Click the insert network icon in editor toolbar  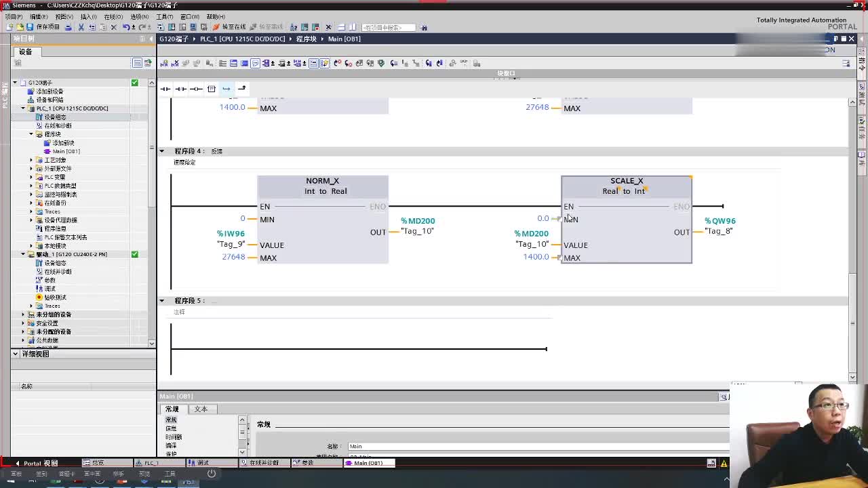pyautogui.click(x=164, y=63)
